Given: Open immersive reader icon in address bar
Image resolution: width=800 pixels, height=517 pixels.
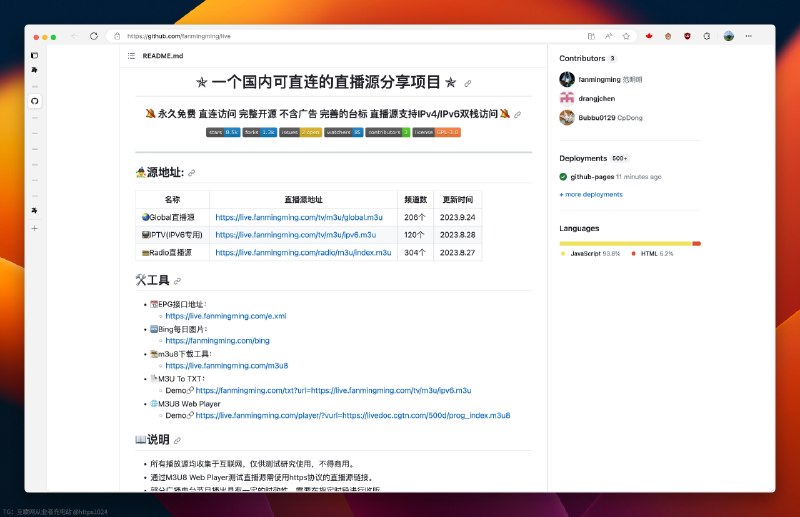Looking at the screenshot, I should [x=591, y=36].
